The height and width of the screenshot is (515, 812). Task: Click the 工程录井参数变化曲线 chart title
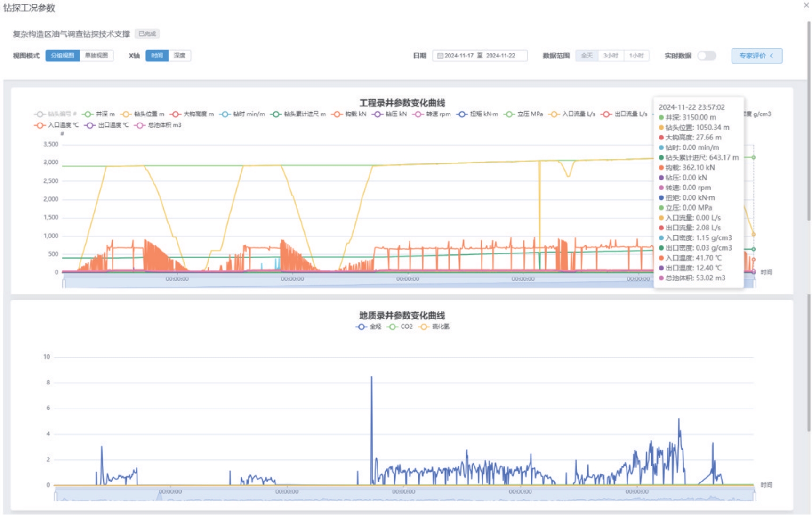[x=402, y=103]
